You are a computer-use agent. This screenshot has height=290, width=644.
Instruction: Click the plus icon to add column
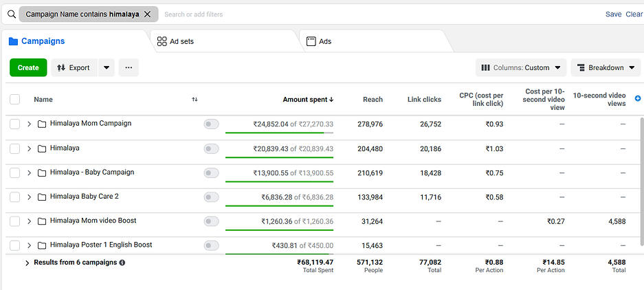coord(638,99)
